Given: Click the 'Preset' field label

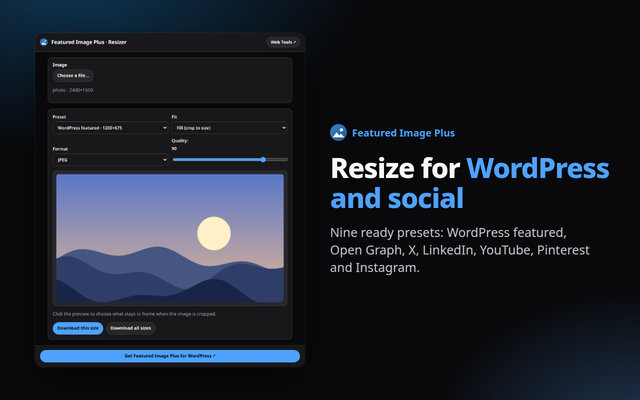Looking at the screenshot, I should (59, 117).
